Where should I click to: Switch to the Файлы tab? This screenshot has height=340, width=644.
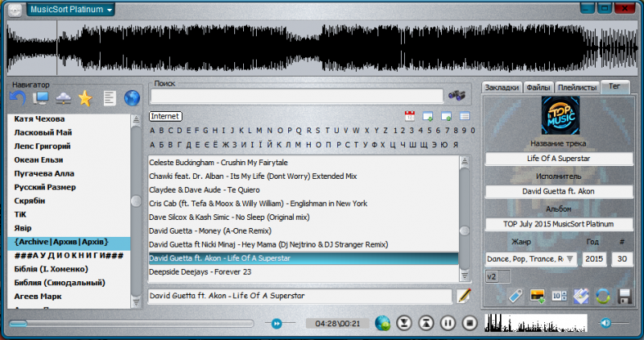[x=538, y=87]
